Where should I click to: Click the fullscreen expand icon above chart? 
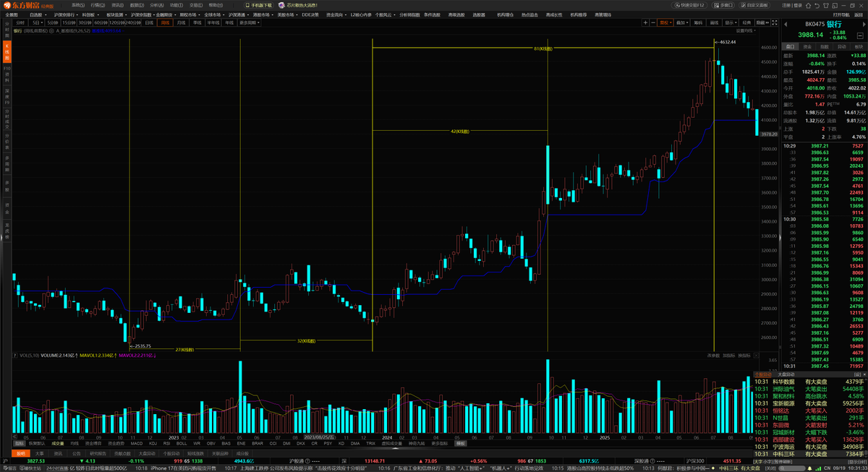pos(775,22)
